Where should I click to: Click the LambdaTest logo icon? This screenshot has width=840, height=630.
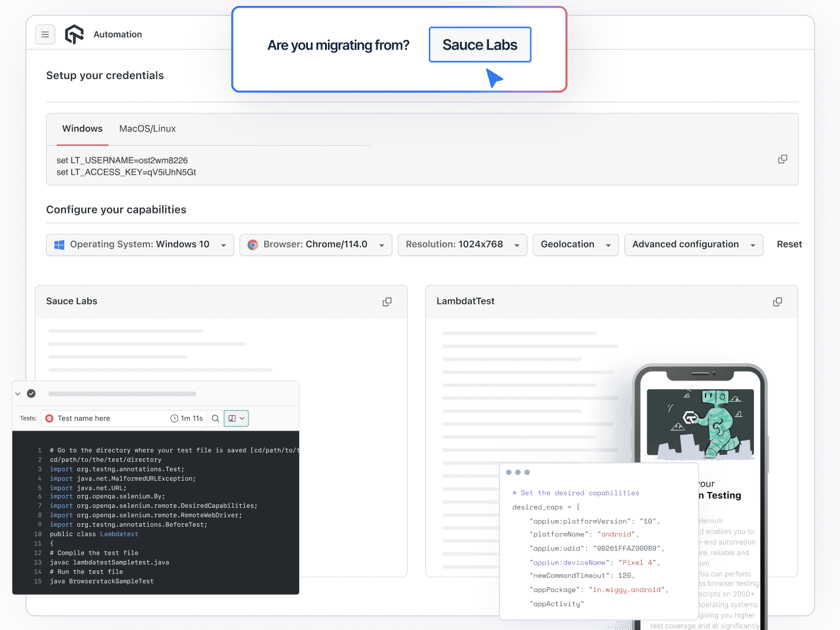click(74, 35)
